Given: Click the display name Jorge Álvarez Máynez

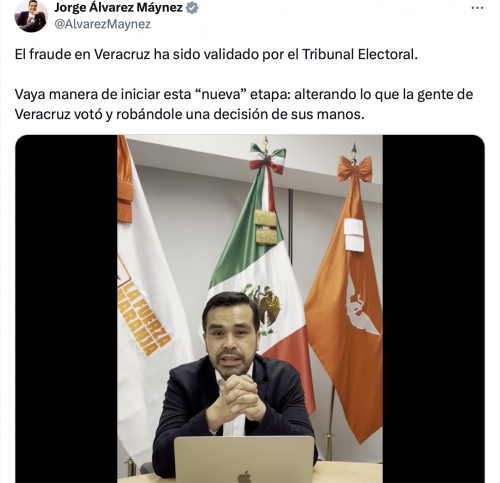Looking at the screenshot, I should [x=118, y=8].
